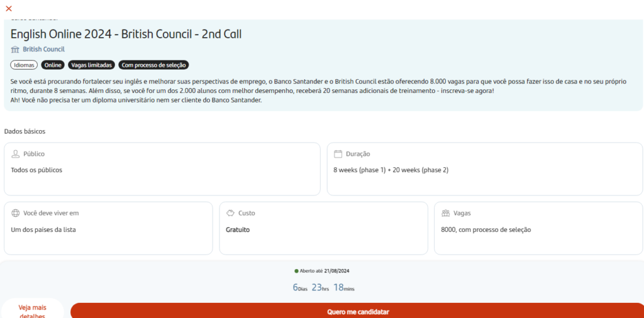Click the Gratuito cost value

[238, 230]
